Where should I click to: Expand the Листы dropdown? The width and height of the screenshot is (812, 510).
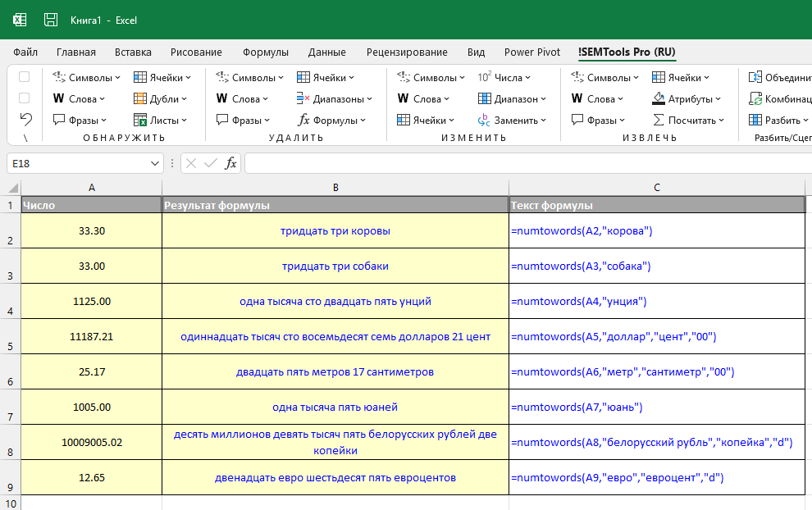click(160, 121)
